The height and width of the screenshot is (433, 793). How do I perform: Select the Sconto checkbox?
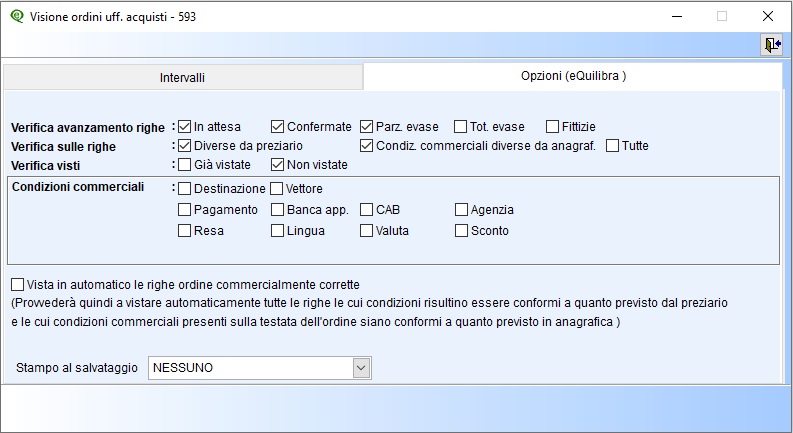[x=461, y=231]
